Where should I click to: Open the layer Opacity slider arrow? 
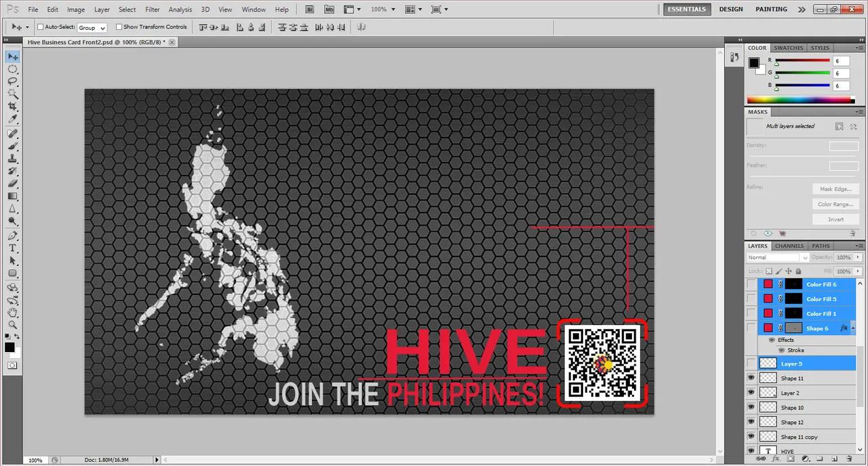856,258
